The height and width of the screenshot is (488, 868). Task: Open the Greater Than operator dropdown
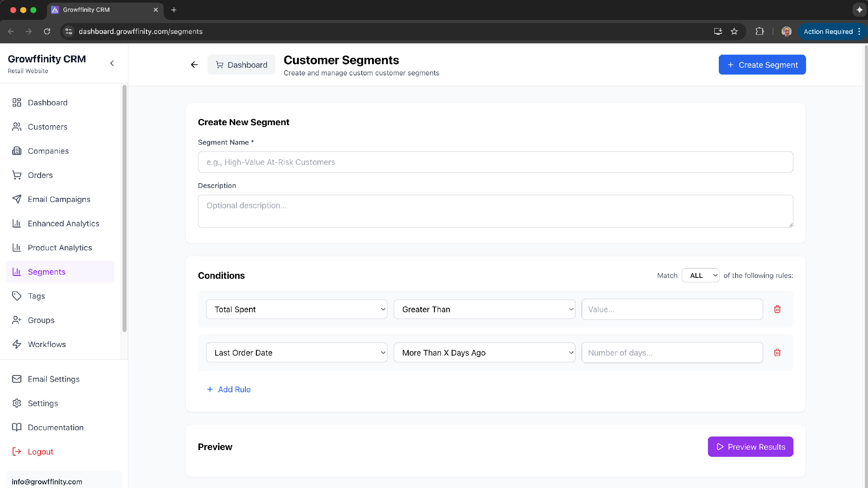[x=484, y=310]
